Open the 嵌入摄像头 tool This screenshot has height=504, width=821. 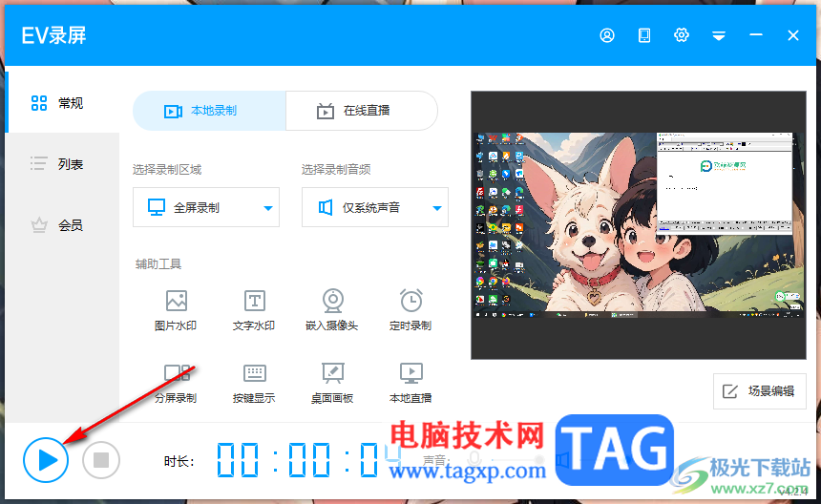click(x=332, y=310)
